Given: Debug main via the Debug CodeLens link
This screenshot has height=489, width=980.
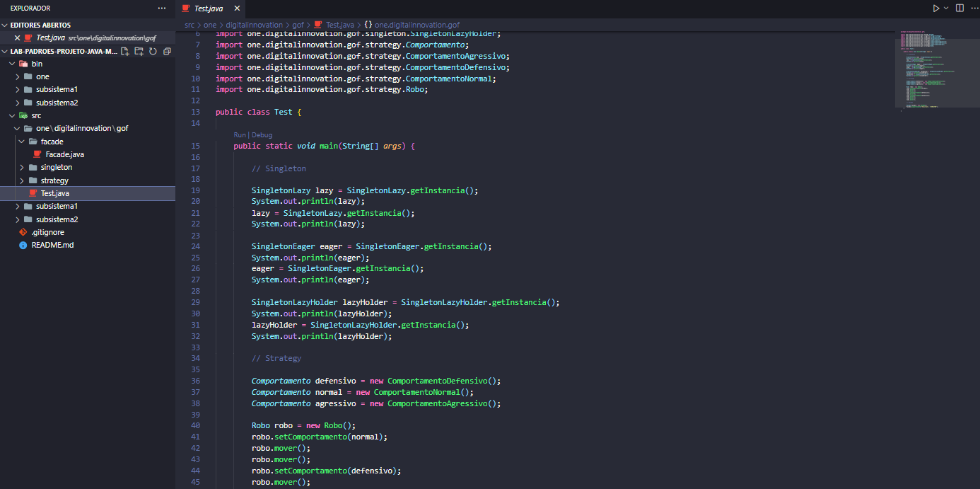Looking at the screenshot, I should tap(262, 134).
